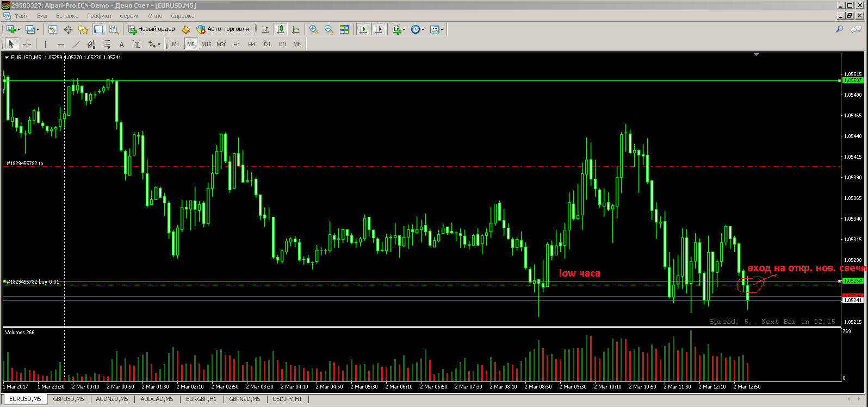The image size is (868, 407).
Task: Open the Вставка menu
Action: click(67, 16)
